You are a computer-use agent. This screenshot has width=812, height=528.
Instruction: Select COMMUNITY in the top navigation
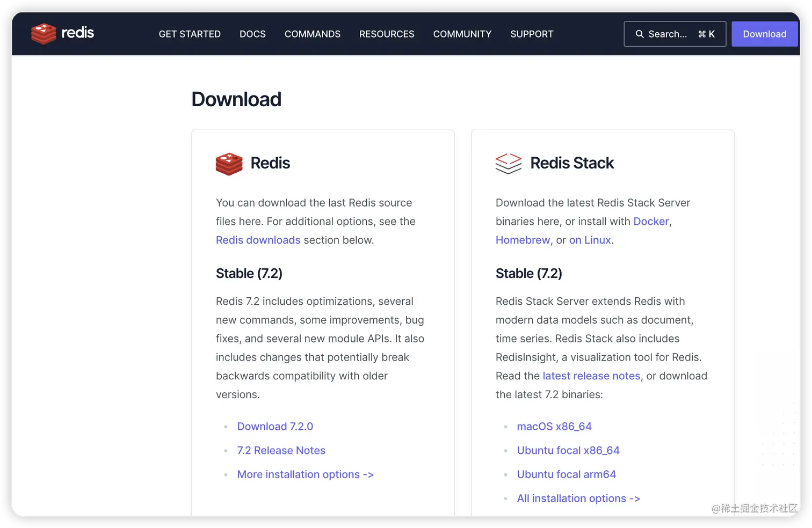(x=462, y=34)
